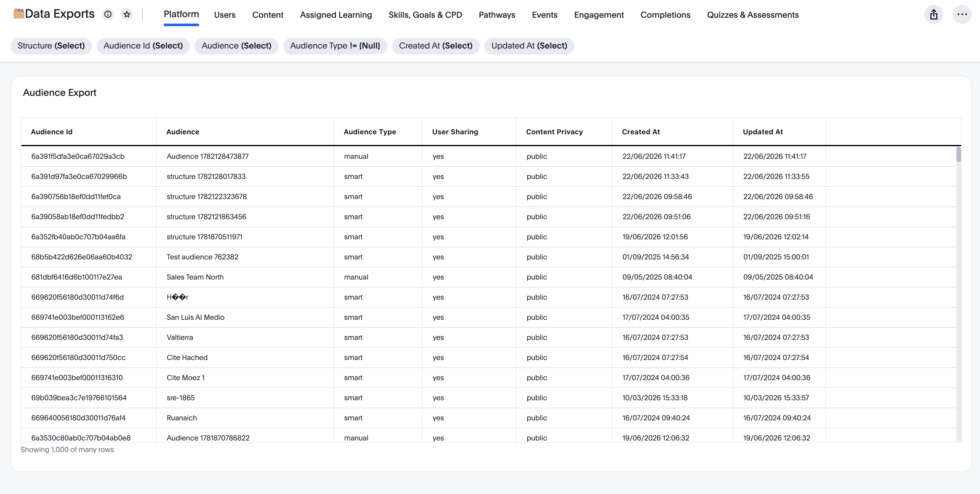
Task: Click the manual type in Sales Team North row
Action: (356, 277)
